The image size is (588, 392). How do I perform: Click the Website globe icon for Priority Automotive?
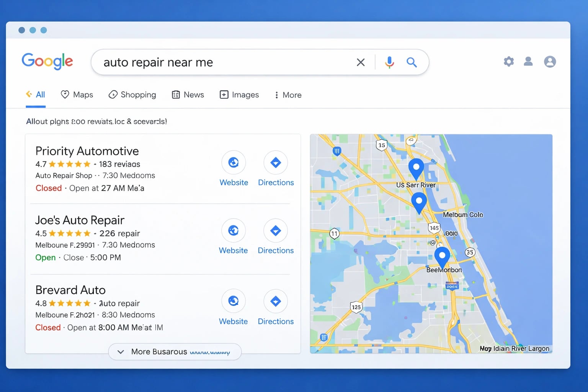pos(234,162)
